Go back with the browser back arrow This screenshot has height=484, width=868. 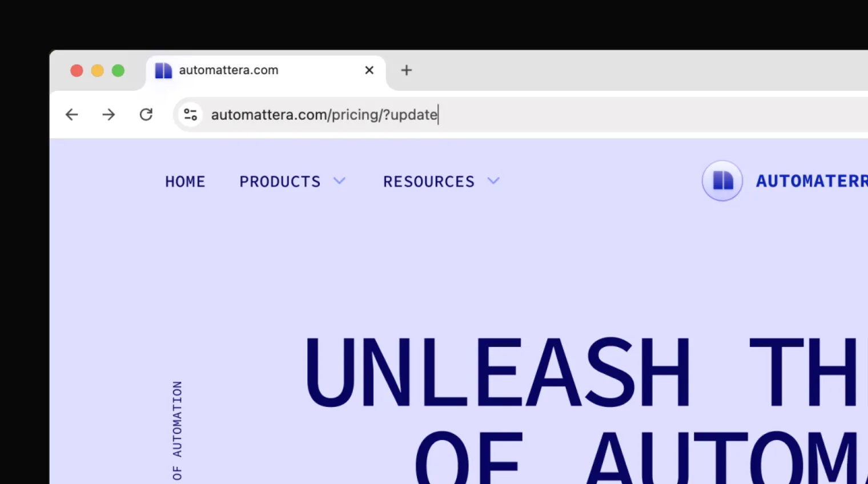(x=71, y=115)
